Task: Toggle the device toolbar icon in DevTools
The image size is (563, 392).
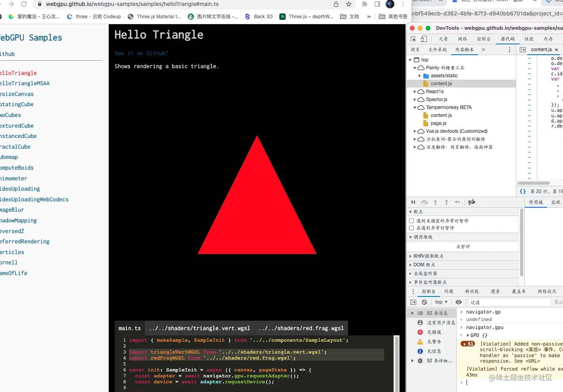Action: (x=424, y=39)
